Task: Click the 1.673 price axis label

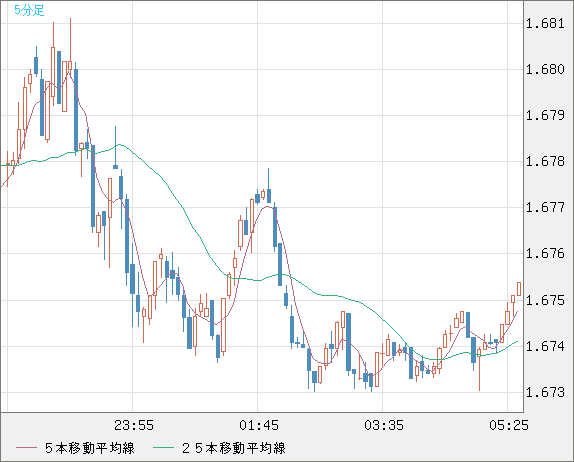Action: 545,392
